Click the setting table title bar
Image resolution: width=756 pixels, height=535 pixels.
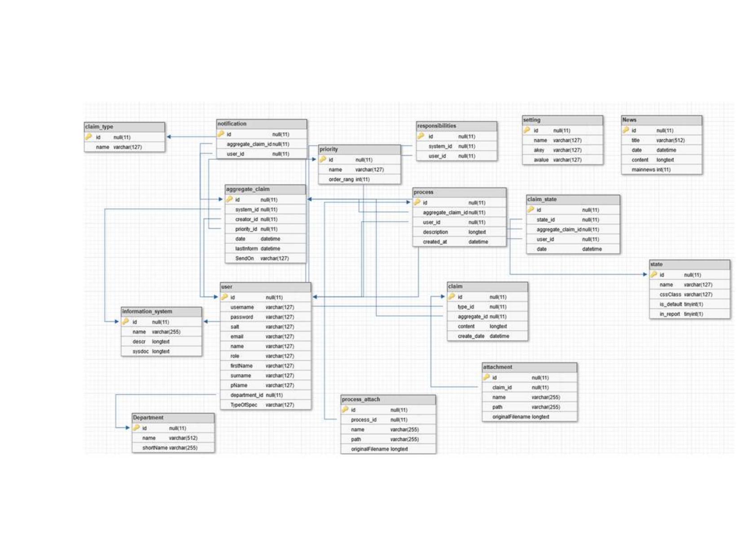pyautogui.click(x=563, y=120)
